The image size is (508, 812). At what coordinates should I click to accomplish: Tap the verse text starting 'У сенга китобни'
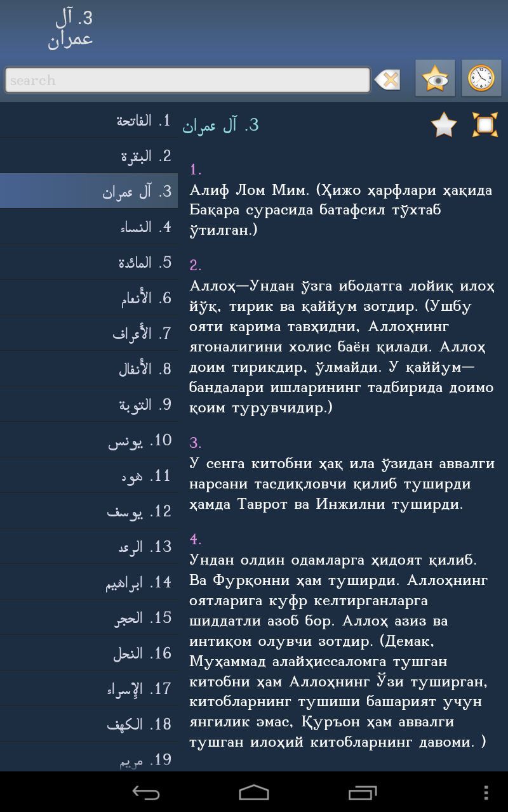pos(342,484)
